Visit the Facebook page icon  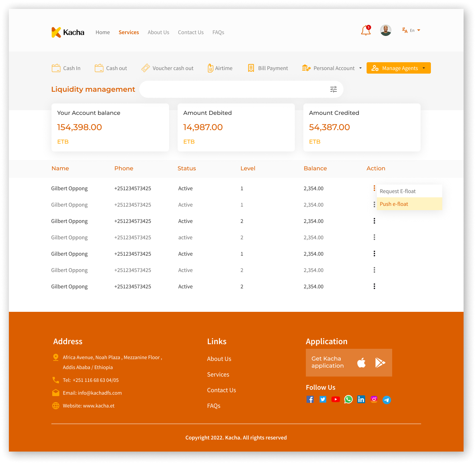pos(310,400)
